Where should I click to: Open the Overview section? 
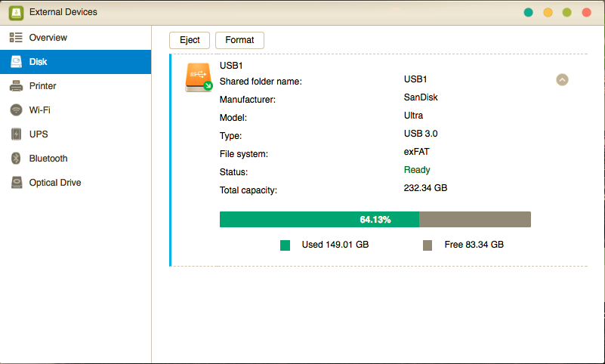(48, 38)
